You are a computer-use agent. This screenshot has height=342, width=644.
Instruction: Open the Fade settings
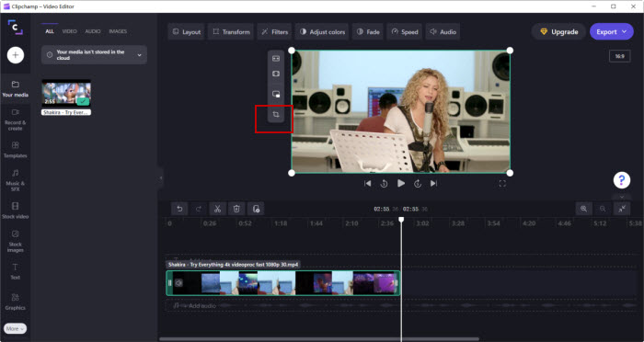click(368, 31)
